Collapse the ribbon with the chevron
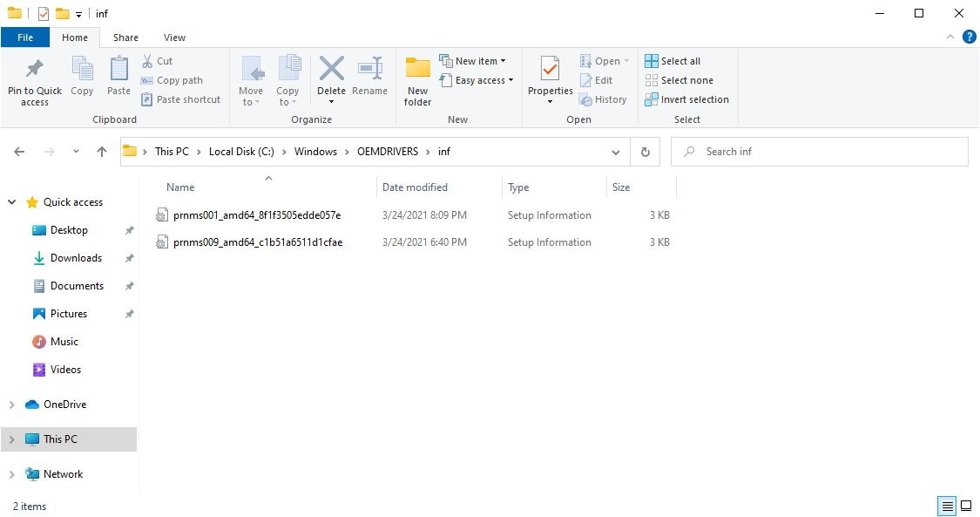Image resolution: width=980 pixels, height=517 pixels. (951, 37)
